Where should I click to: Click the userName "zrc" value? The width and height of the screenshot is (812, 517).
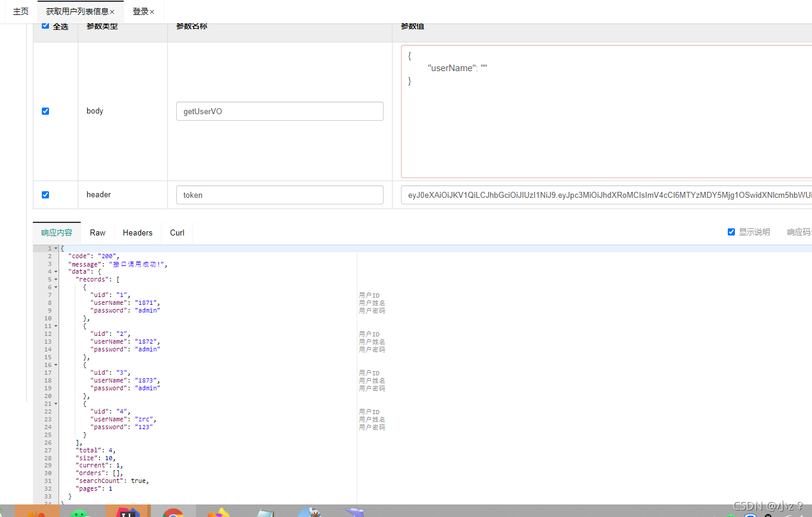coord(144,419)
